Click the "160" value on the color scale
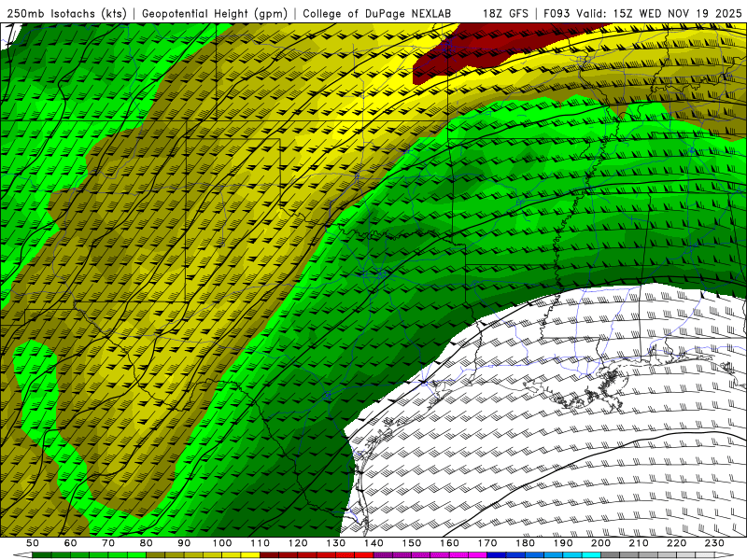 pos(450,543)
